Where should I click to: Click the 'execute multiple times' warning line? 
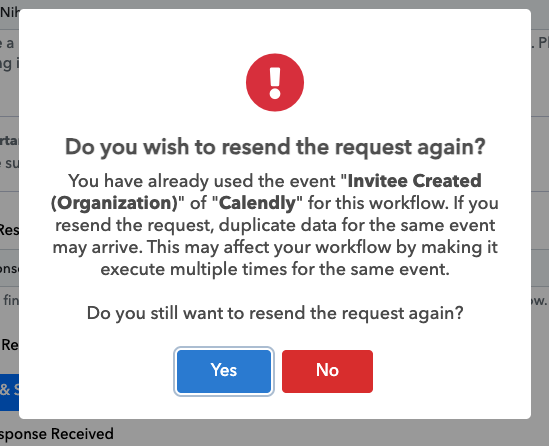(x=275, y=269)
